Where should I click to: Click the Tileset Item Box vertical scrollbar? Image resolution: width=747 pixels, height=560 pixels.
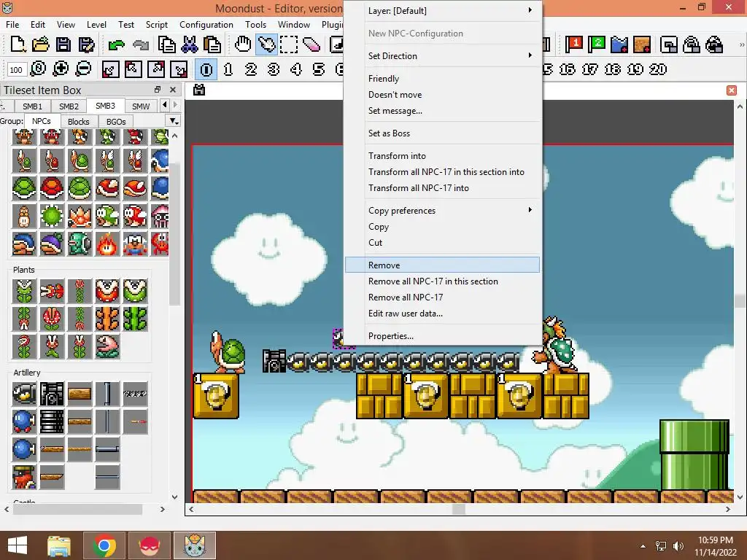(x=174, y=233)
